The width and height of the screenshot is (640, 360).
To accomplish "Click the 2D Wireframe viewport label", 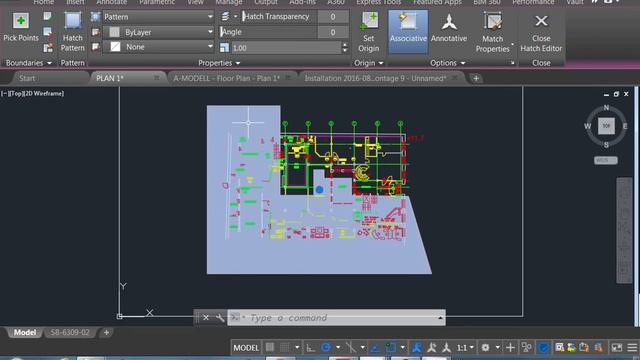I will [44, 93].
